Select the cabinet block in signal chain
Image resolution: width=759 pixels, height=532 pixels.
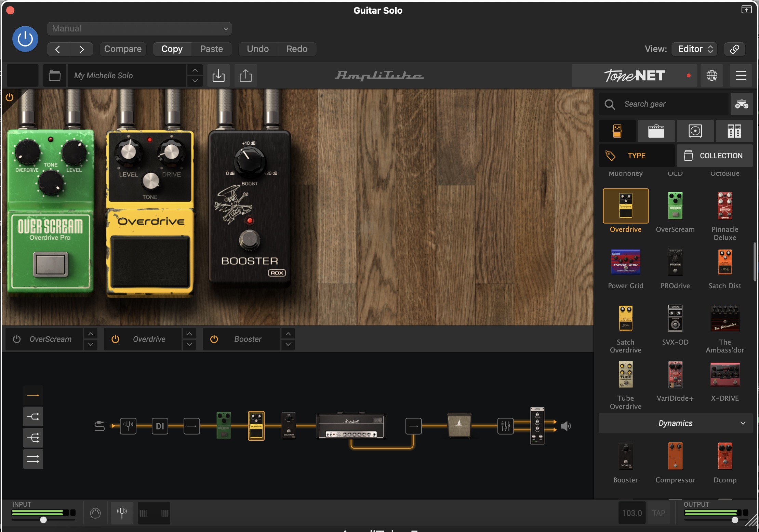coord(460,425)
